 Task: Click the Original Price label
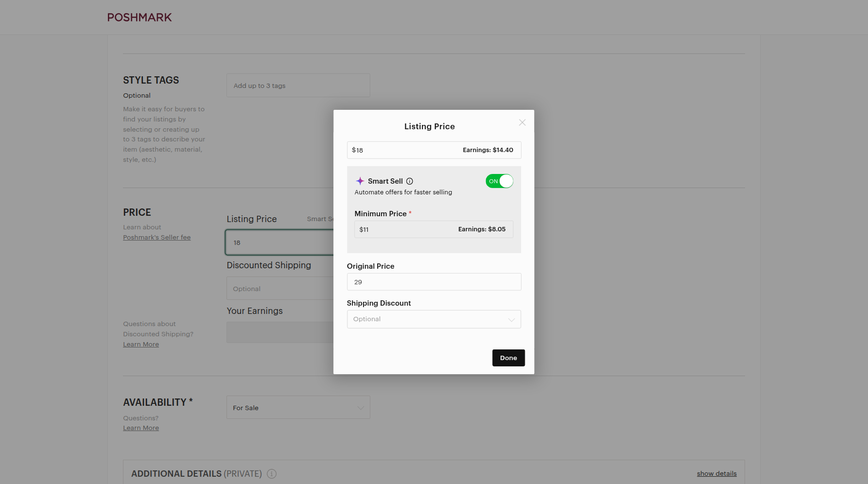tap(371, 266)
